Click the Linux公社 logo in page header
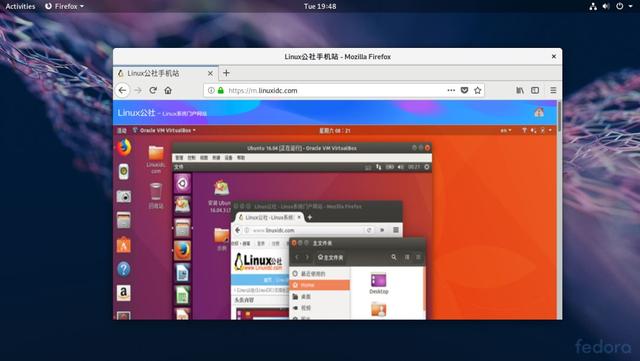 [x=136, y=113]
